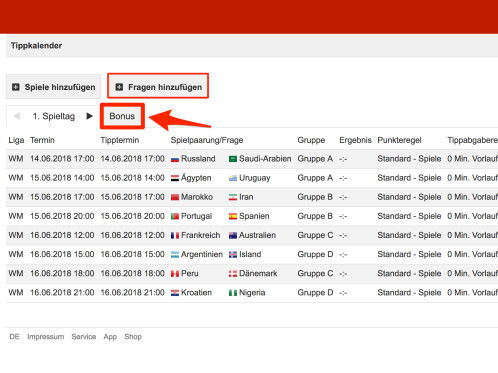Click the Frankreich flag icon

(x=175, y=236)
